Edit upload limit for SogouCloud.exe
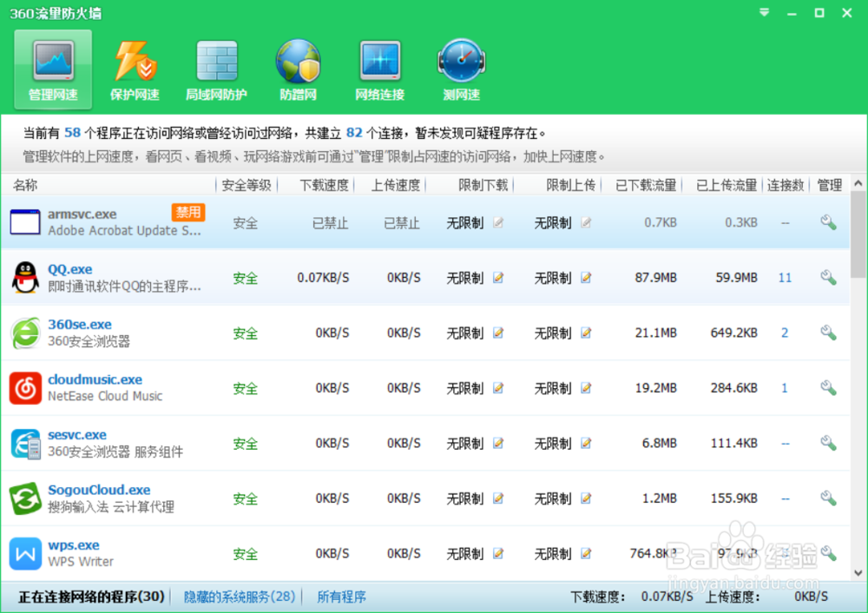This screenshot has width=868, height=613. (x=586, y=498)
